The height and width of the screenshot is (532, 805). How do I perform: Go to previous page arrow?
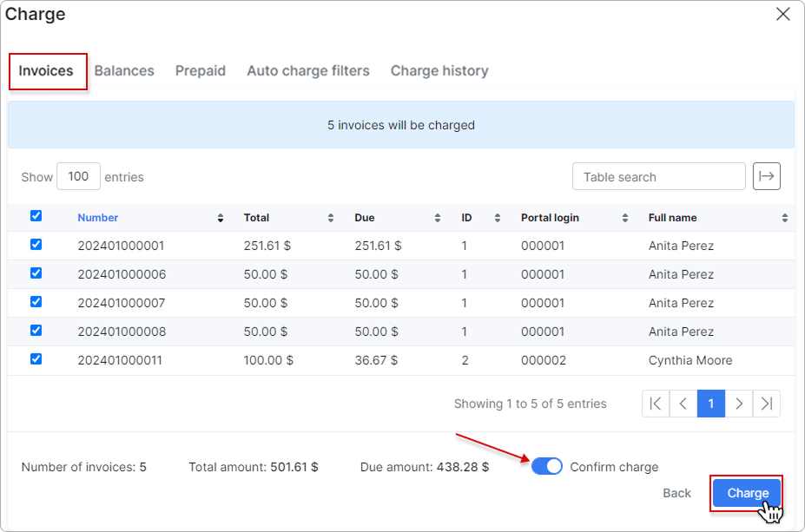[683, 404]
